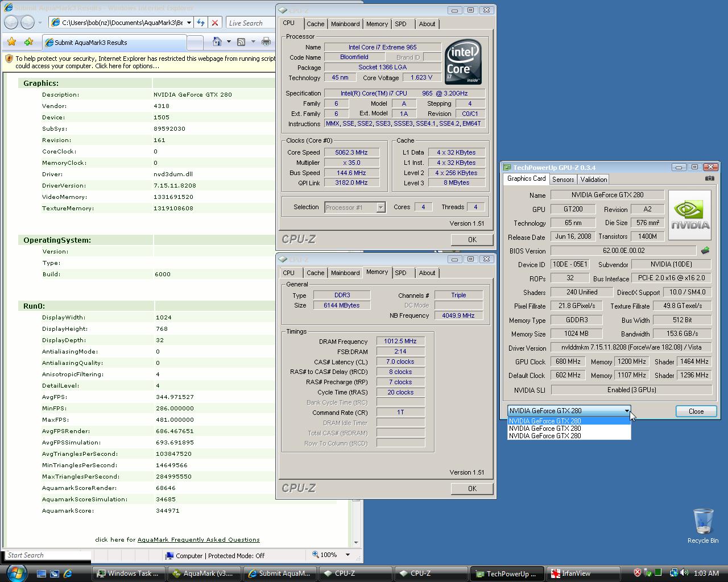This screenshot has height=582, width=728.
Task: Click Switch Between Windows quick launch icon
Action: pos(55,573)
